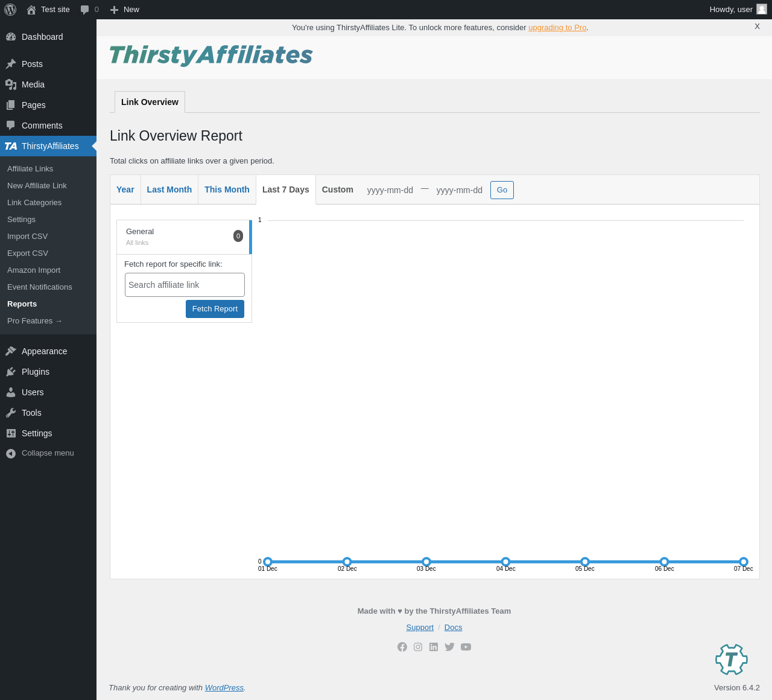The image size is (772, 700).
Task: Click the WordPress logo in the admin bar
Action: 10,10
